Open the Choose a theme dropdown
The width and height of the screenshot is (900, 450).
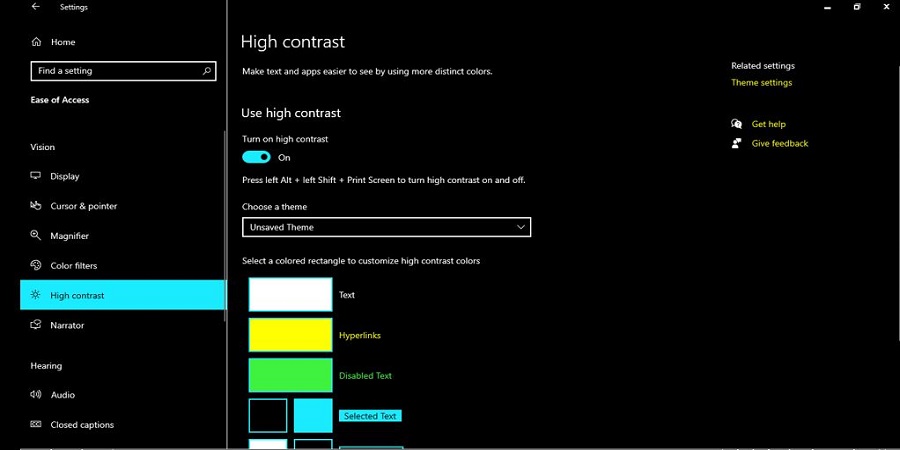point(386,227)
